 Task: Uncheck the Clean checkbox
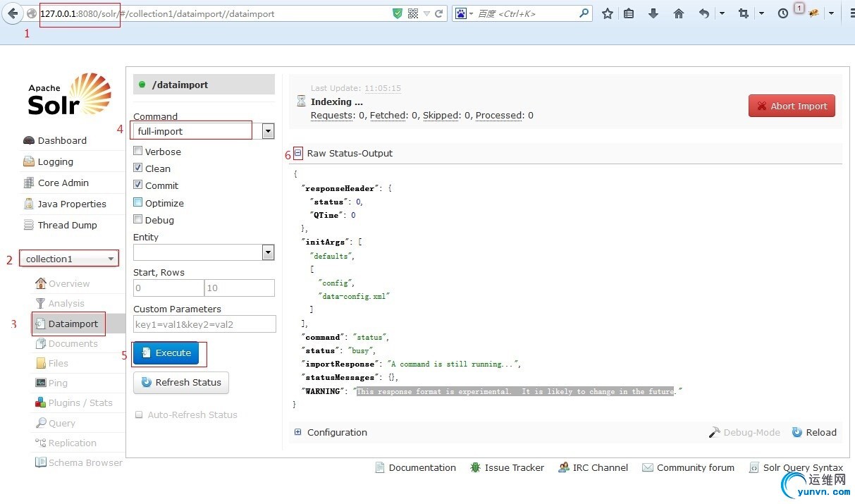pyautogui.click(x=138, y=168)
